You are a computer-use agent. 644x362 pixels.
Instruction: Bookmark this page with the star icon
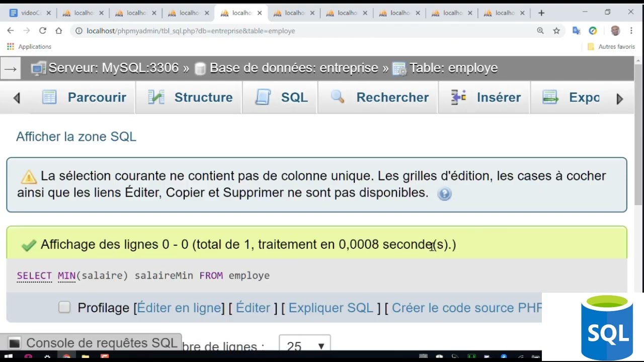click(556, 31)
